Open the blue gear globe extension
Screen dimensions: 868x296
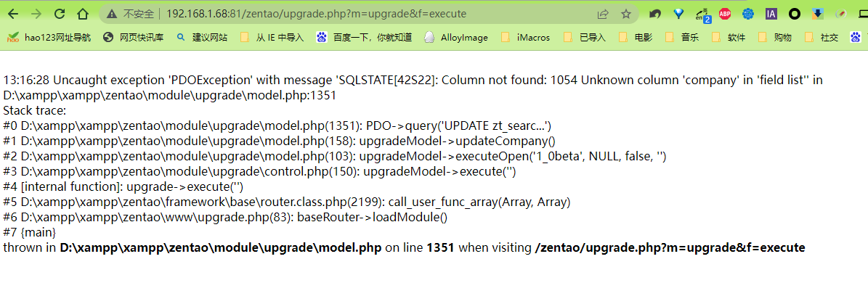(748, 14)
